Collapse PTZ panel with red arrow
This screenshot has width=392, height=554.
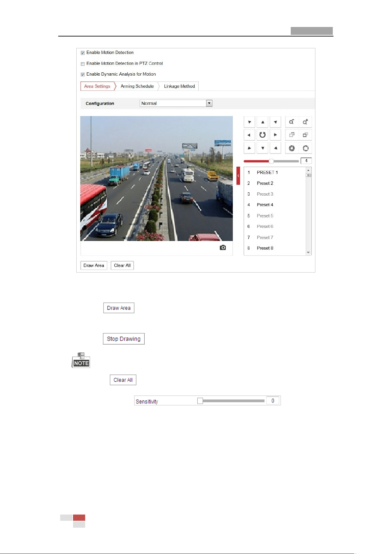click(x=238, y=176)
